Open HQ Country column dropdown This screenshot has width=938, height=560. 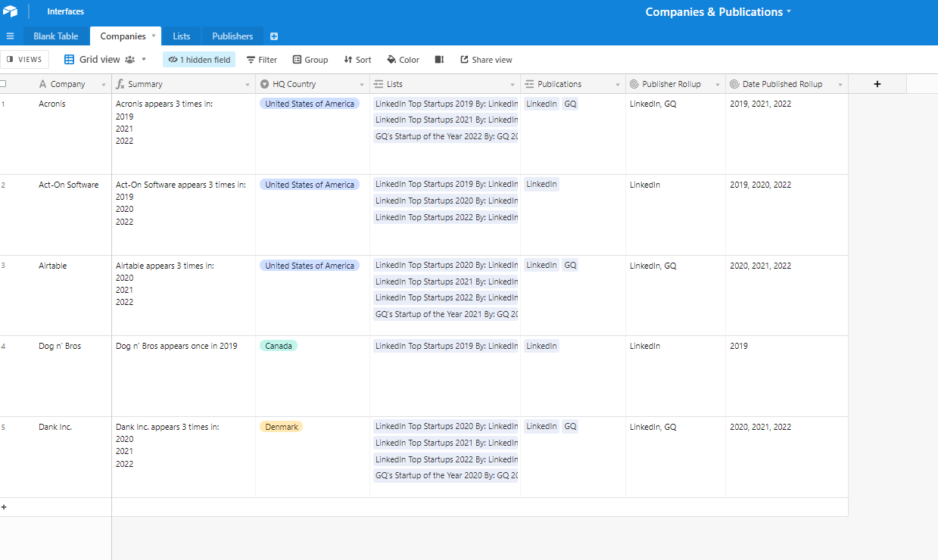click(x=362, y=85)
